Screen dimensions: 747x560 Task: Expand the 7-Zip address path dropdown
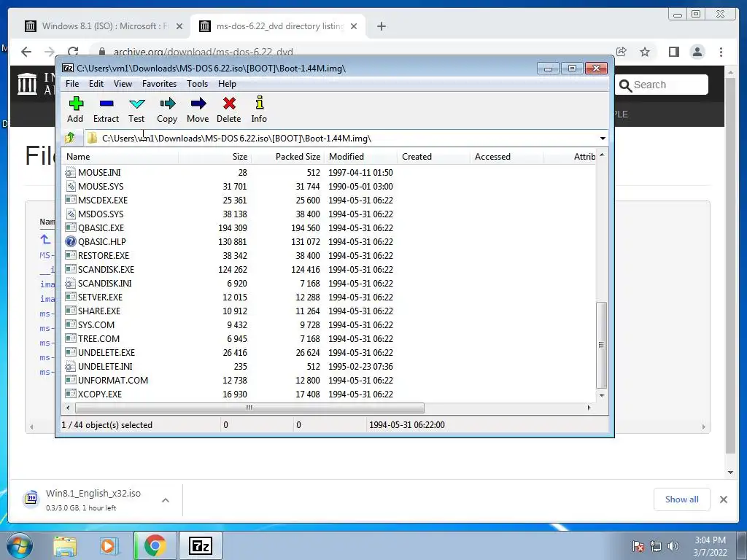coord(603,138)
